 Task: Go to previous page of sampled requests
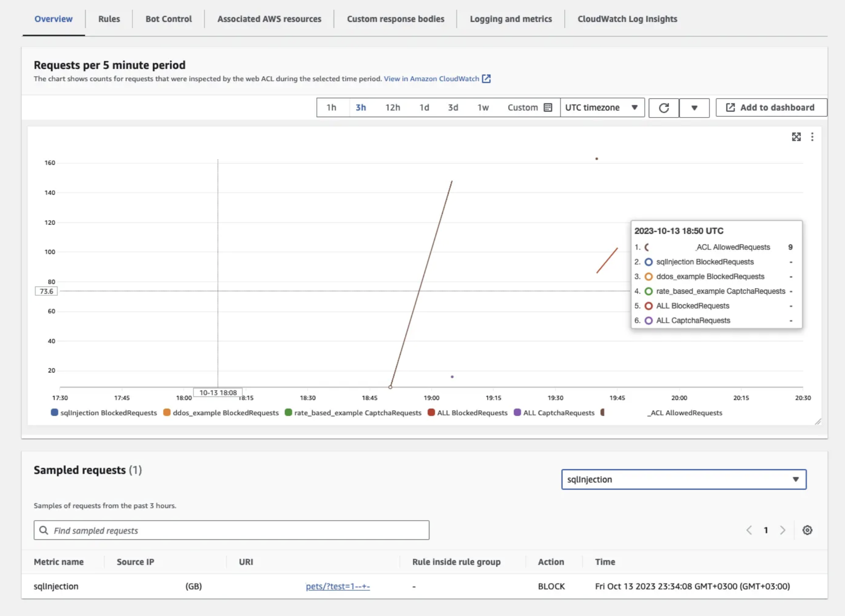click(x=749, y=530)
